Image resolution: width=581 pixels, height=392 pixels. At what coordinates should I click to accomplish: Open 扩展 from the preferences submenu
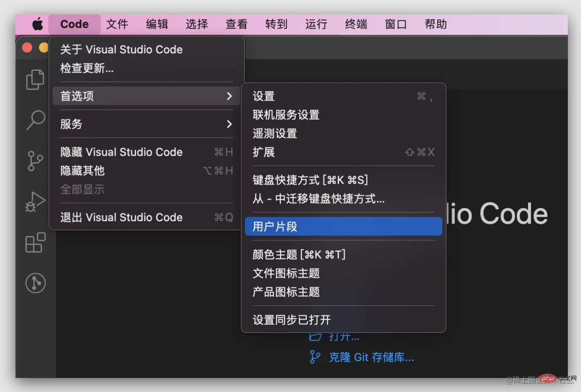coord(264,152)
